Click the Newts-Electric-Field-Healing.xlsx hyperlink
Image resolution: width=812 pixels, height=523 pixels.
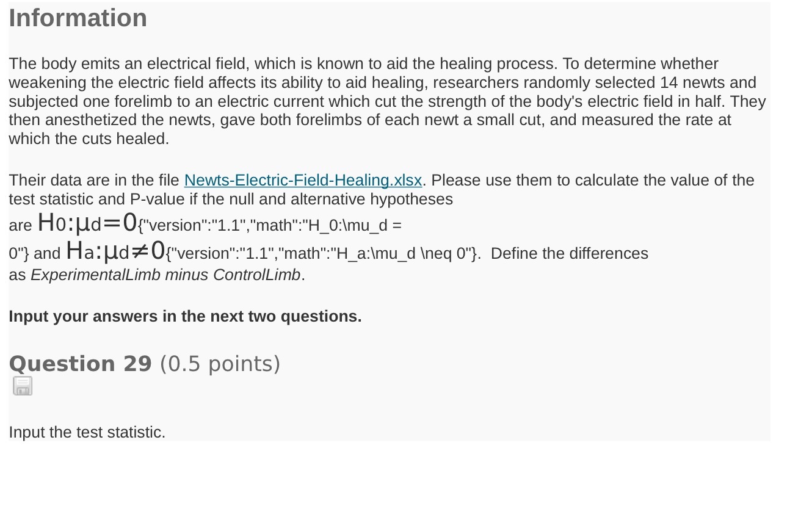(x=302, y=180)
